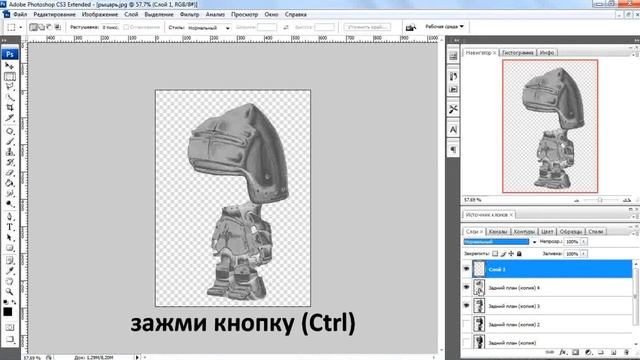This screenshot has width=640, height=360.
Task: Select the Lasso tool
Action: tap(9, 87)
